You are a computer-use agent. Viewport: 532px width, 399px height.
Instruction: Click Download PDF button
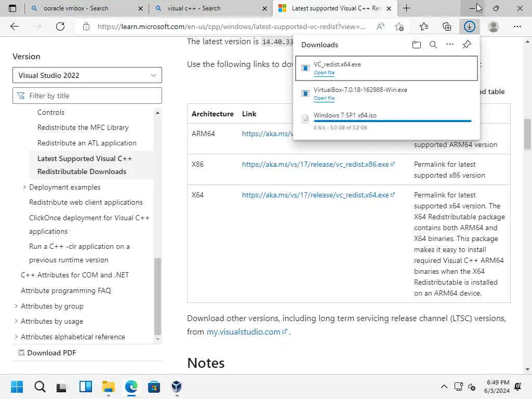click(47, 353)
